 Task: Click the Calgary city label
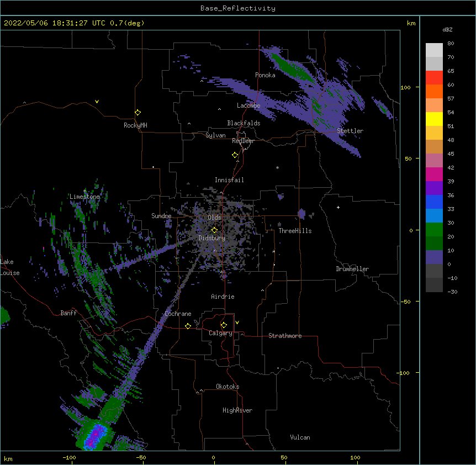coord(221,333)
